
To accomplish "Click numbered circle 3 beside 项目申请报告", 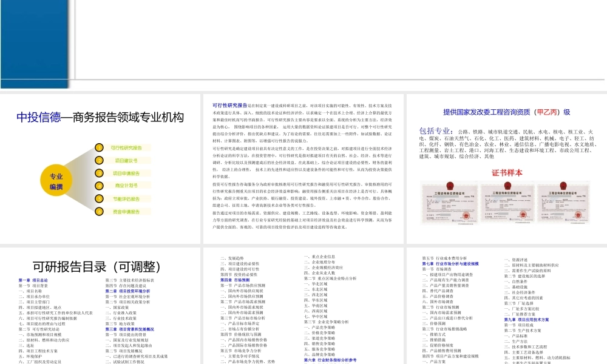I will click(99, 174).
